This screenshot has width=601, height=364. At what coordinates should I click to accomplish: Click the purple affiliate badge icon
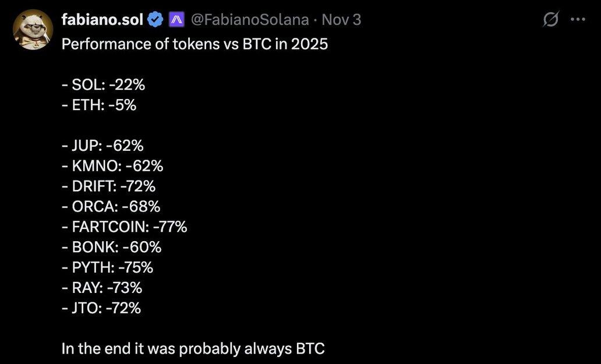[x=176, y=20]
